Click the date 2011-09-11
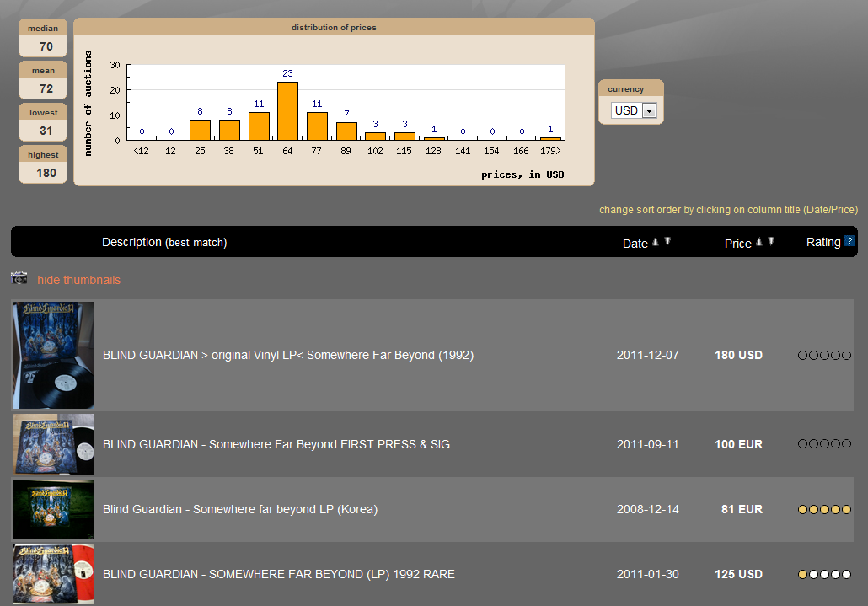Image resolution: width=868 pixels, height=606 pixels. pyautogui.click(x=648, y=444)
